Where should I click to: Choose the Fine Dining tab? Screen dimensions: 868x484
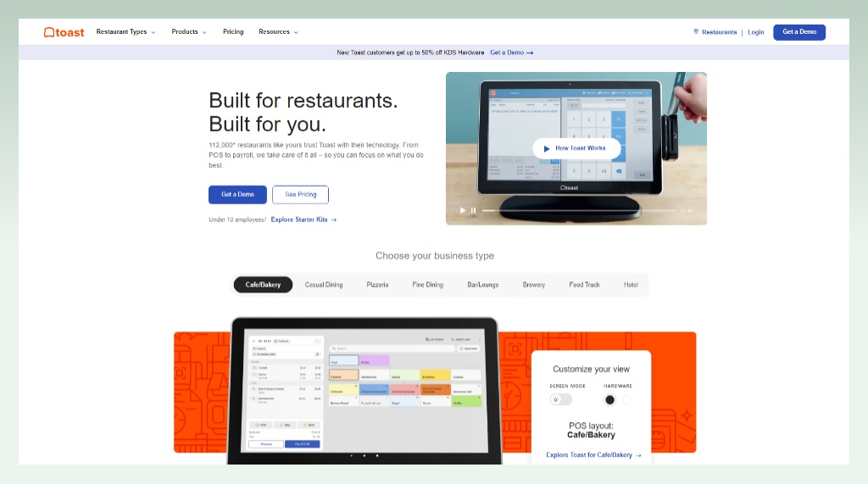pyautogui.click(x=428, y=285)
